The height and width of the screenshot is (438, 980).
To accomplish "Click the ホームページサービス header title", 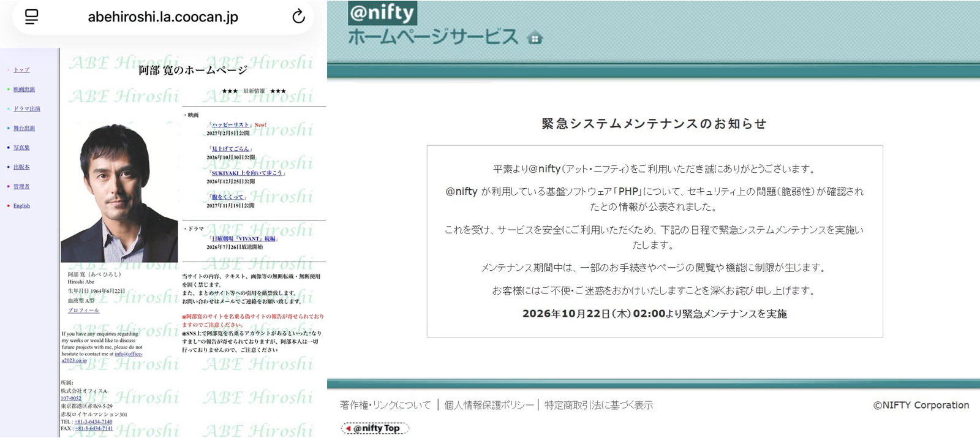I will tap(433, 37).
